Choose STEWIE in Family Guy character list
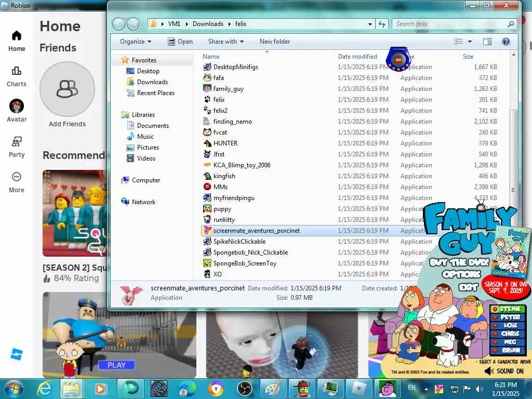The image size is (532, 399). (x=508, y=309)
